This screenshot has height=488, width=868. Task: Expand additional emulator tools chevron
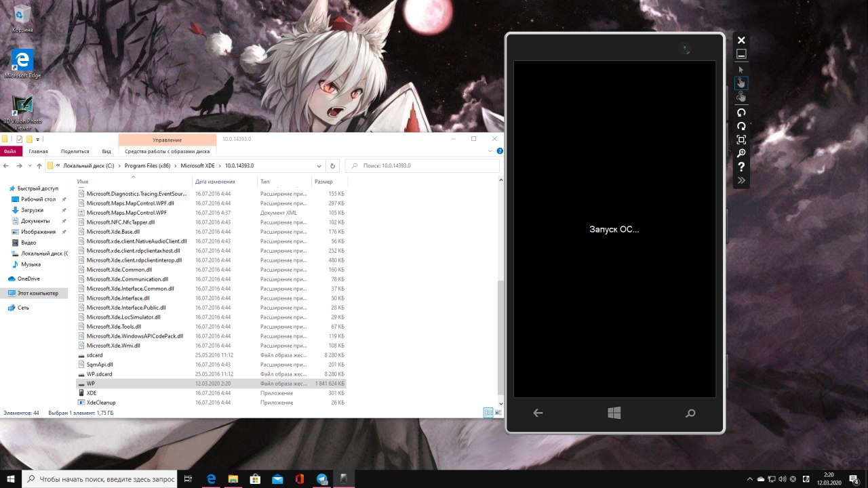click(741, 180)
